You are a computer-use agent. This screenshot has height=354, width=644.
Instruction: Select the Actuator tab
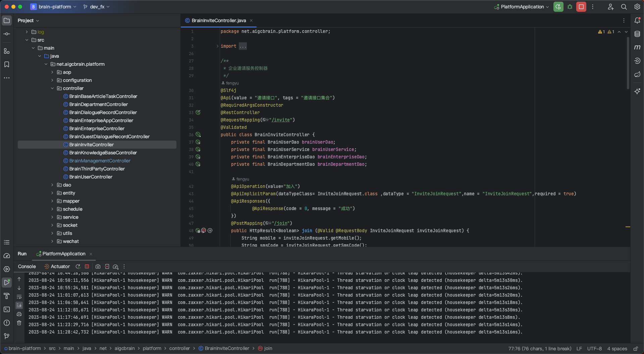click(x=57, y=266)
